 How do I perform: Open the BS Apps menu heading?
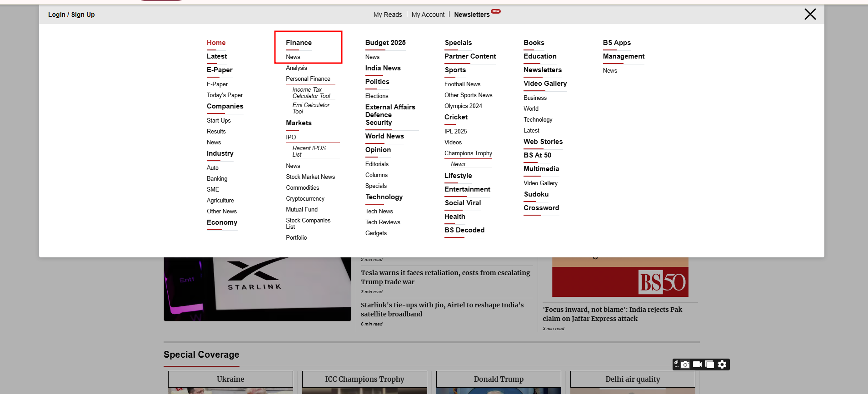[x=617, y=43]
